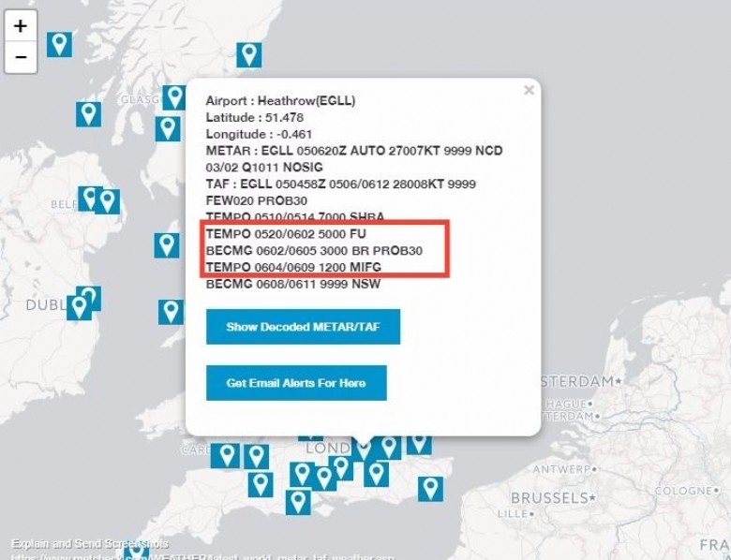Click the marker beside the Cardiff label
Viewport: 731px width, 560px height.
click(226, 456)
